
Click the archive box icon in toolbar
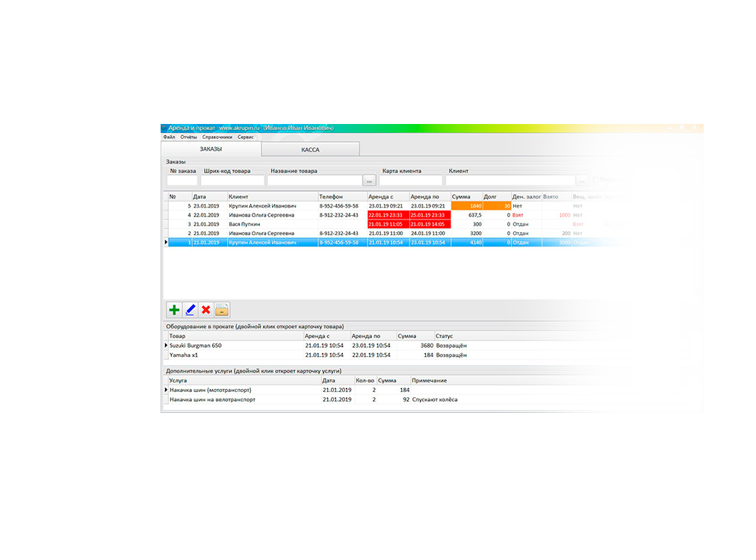pos(222,310)
